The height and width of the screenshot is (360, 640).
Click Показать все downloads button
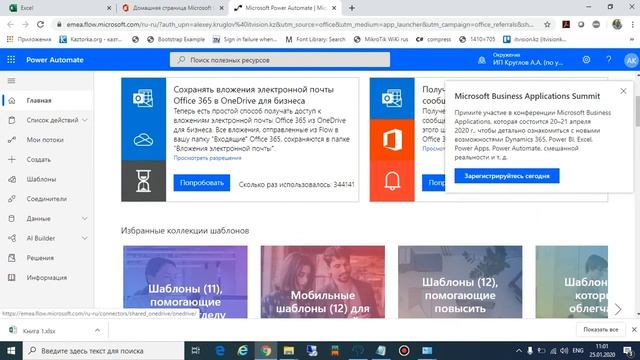600,329
